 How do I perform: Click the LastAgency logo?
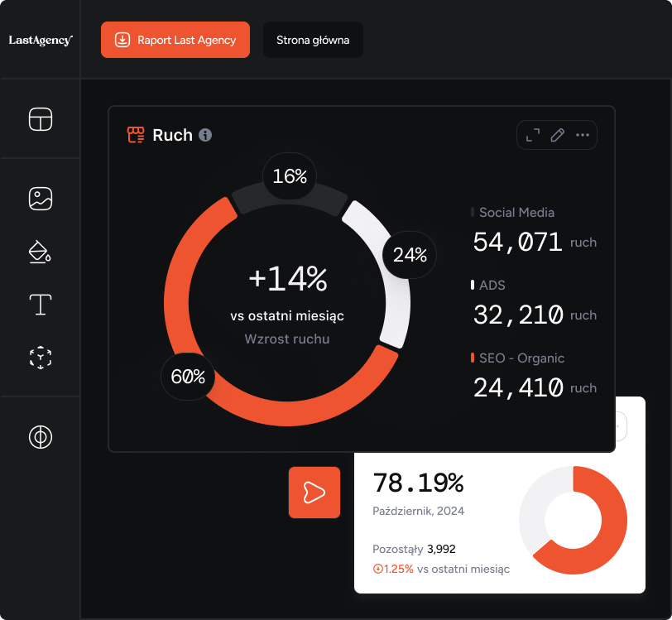[41, 40]
